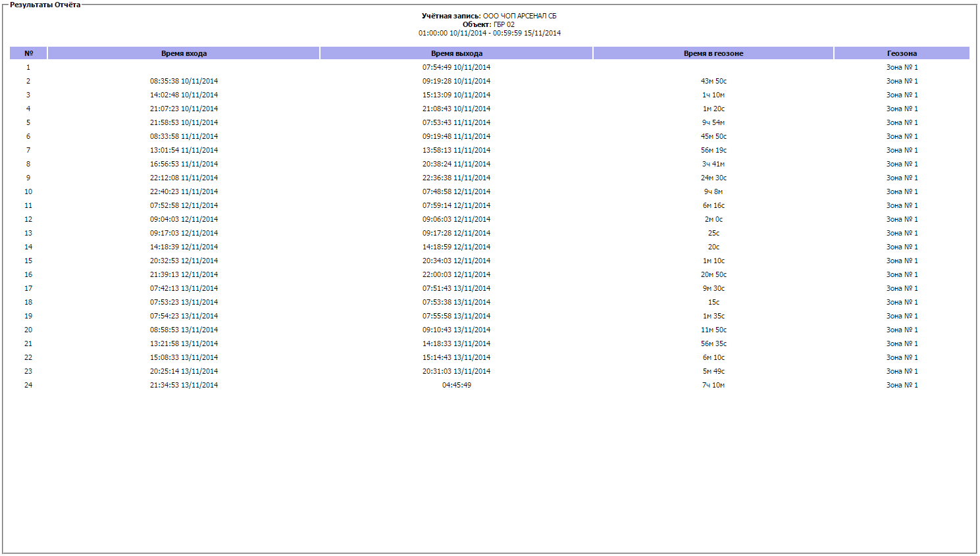This screenshot has width=980, height=556.
Task: Select duration cell 20с
Action: pos(713,247)
